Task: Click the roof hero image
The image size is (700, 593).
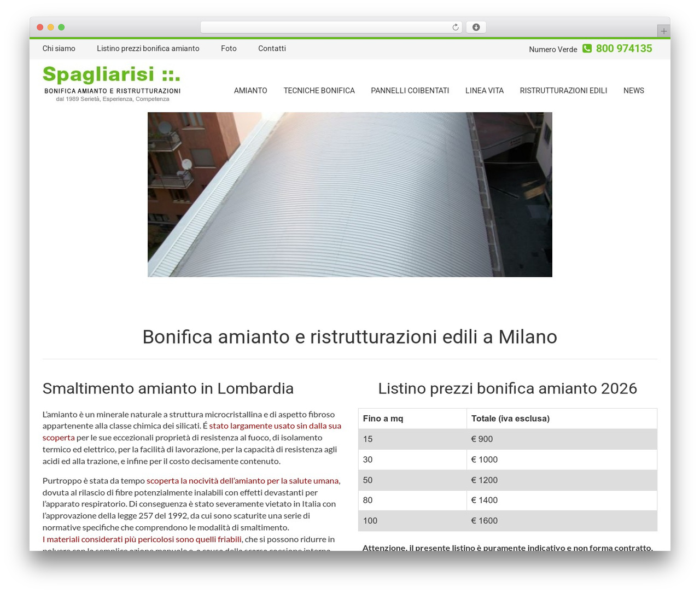Action: (350, 195)
